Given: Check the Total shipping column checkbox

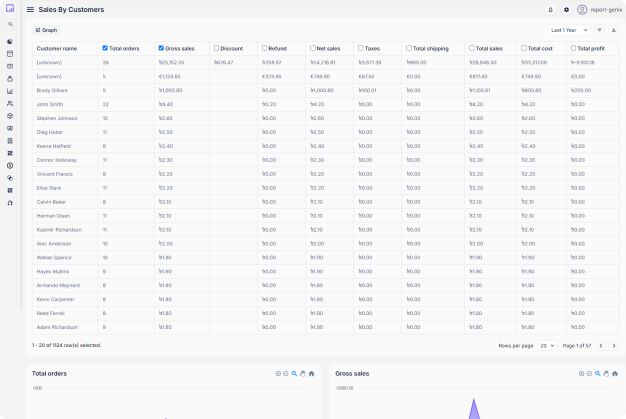Looking at the screenshot, I should click(x=409, y=48).
